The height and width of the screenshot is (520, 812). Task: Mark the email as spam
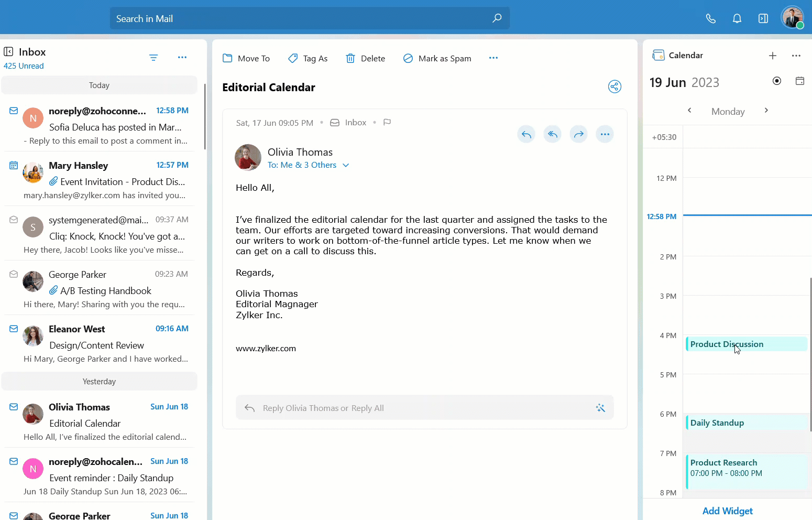point(437,58)
